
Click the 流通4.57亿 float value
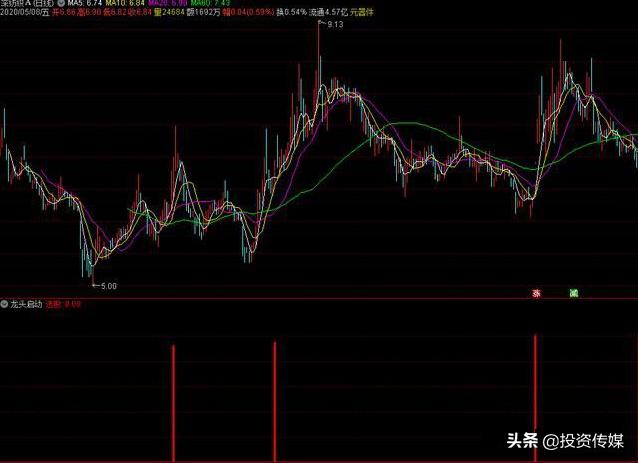328,12
